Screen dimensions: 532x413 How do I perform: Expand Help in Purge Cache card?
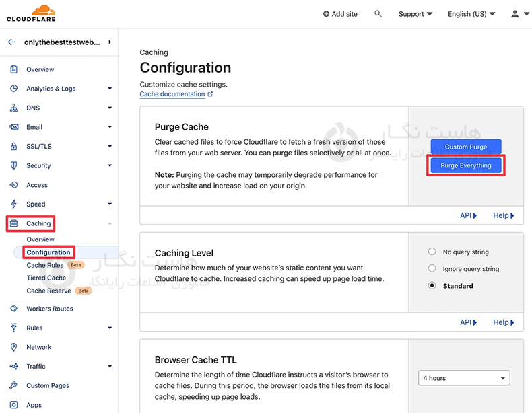pos(503,215)
